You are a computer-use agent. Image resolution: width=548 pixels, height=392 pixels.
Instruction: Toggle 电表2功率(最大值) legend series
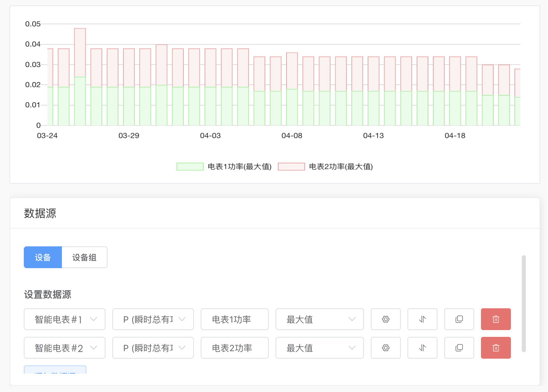(x=325, y=167)
